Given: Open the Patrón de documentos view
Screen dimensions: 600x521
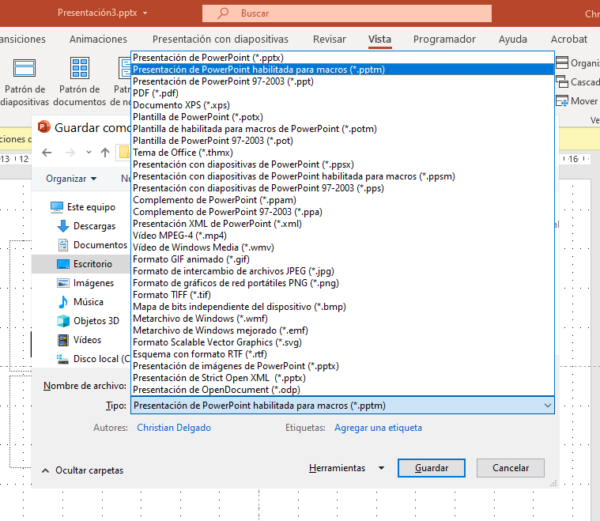Looking at the screenshot, I should 80,81.
